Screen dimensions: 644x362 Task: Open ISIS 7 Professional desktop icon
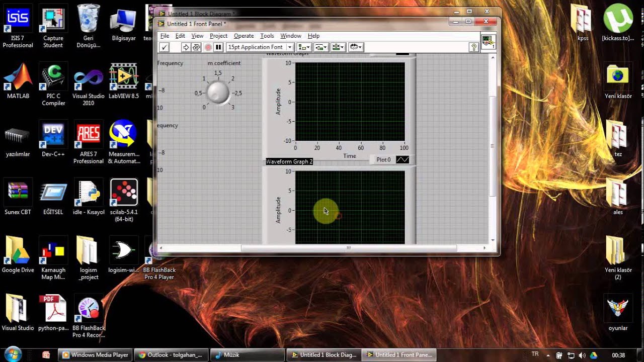pyautogui.click(x=18, y=27)
